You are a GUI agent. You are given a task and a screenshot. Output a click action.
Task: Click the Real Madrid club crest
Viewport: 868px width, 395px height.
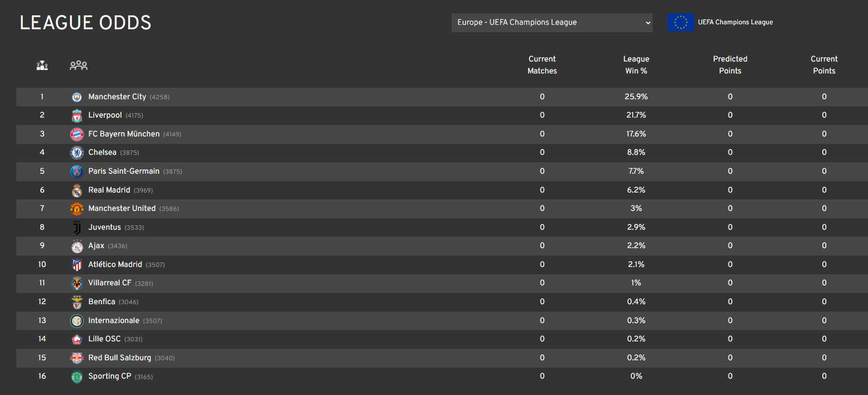pyautogui.click(x=76, y=190)
